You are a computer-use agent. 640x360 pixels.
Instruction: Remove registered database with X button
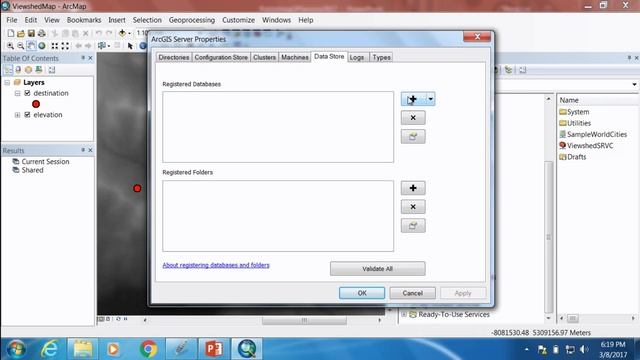(413, 118)
